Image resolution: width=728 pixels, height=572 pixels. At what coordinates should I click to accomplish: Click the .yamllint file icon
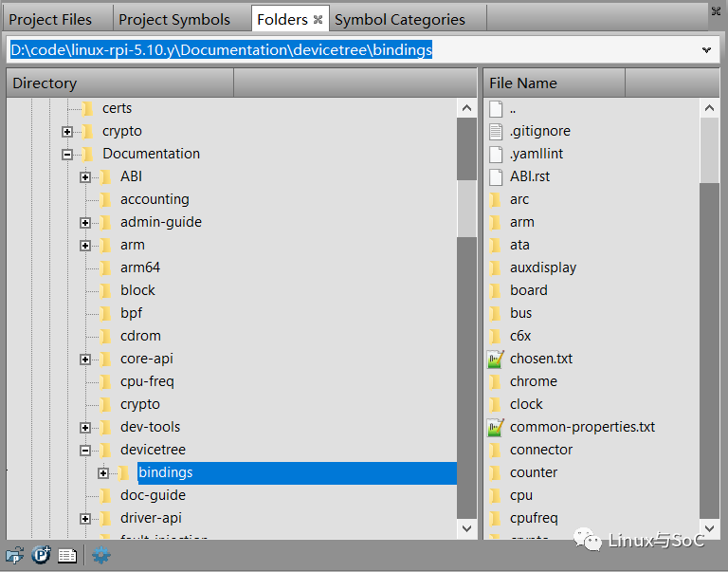pyautogui.click(x=496, y=155)
